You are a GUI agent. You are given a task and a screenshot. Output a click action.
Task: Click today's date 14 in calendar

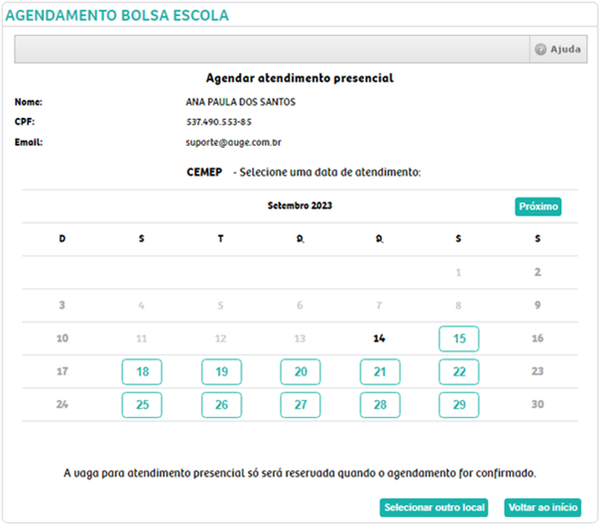coord(379,339)
